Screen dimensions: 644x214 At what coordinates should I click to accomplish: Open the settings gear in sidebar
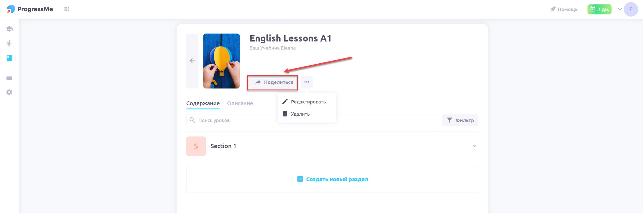[9, 92]
